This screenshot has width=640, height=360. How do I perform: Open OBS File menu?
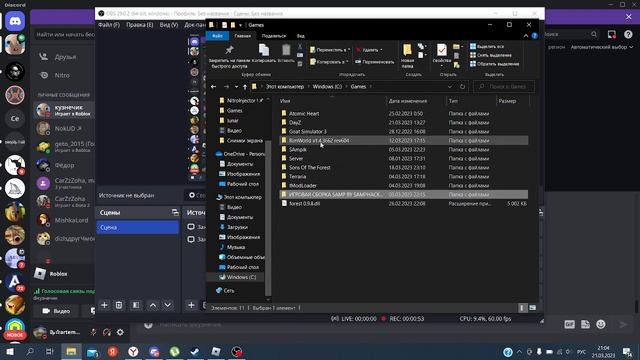coord(109,25)
